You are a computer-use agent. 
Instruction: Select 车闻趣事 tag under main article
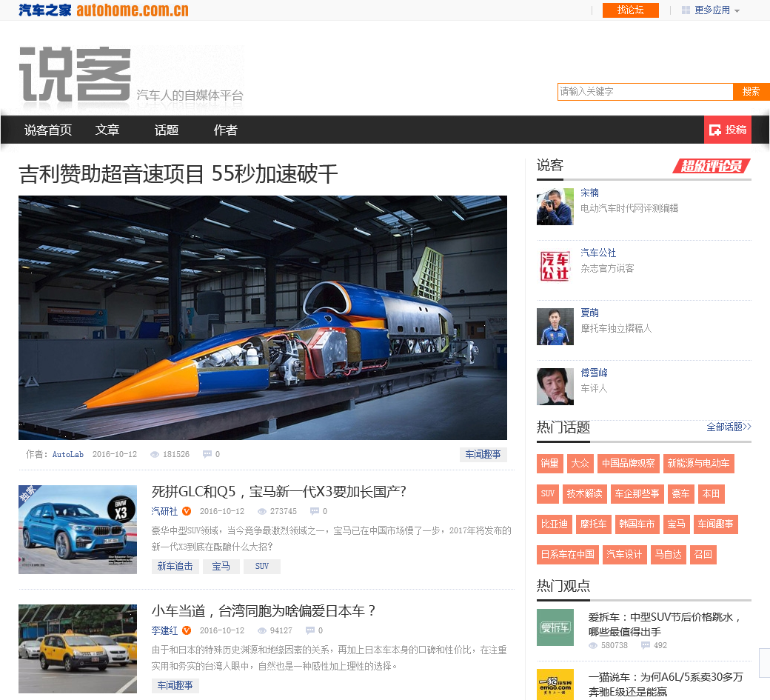483,455
